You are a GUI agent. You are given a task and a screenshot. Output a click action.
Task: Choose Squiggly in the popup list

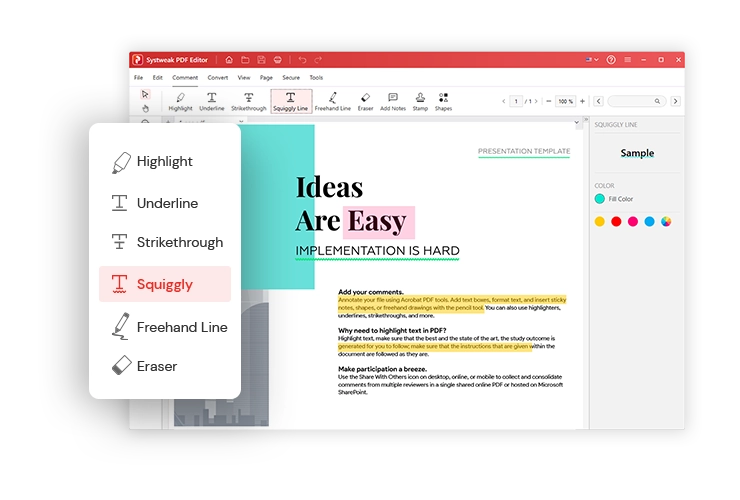165,284
